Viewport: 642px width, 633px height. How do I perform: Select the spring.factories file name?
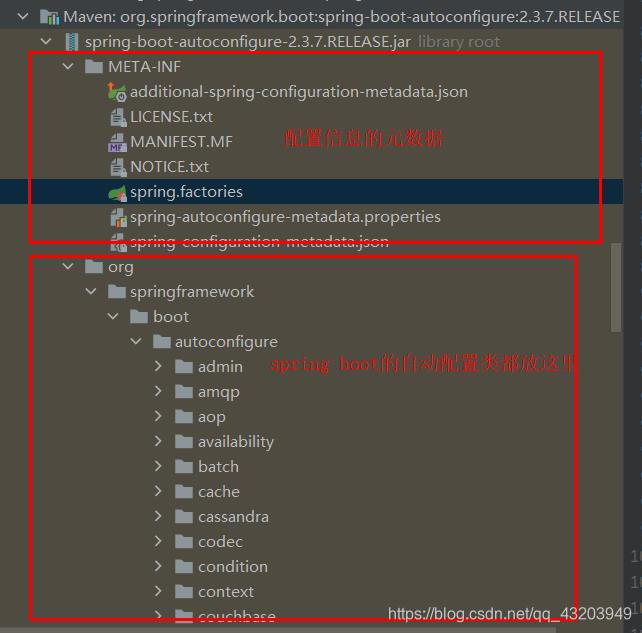pos(186,192)
